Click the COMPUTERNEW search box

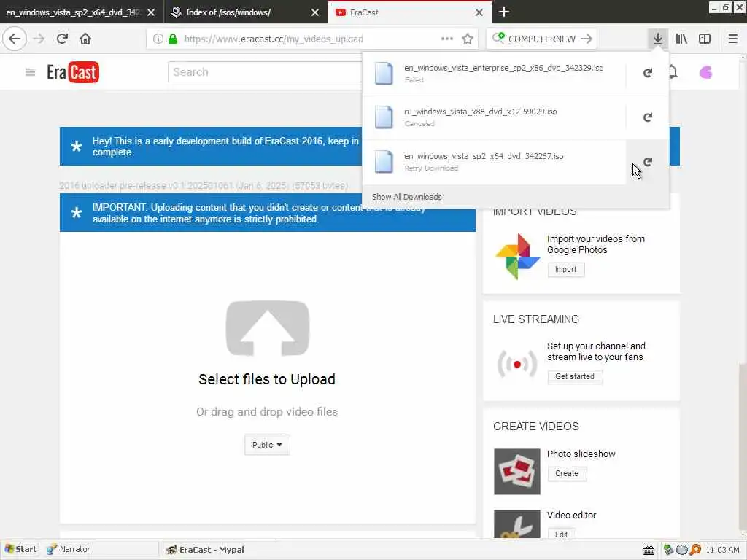(x=542, y=39)
